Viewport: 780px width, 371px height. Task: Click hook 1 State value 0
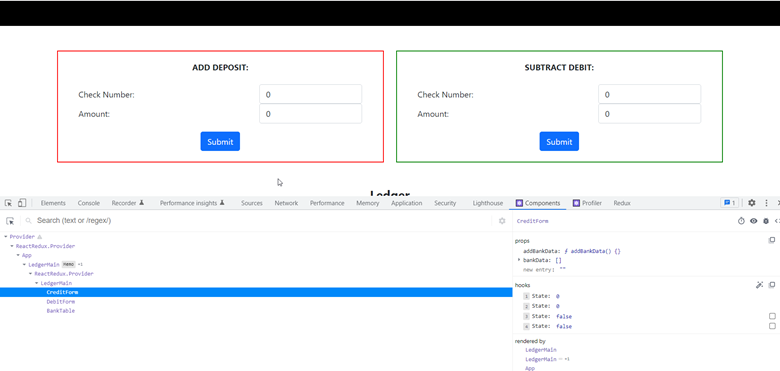coord(558,296)
